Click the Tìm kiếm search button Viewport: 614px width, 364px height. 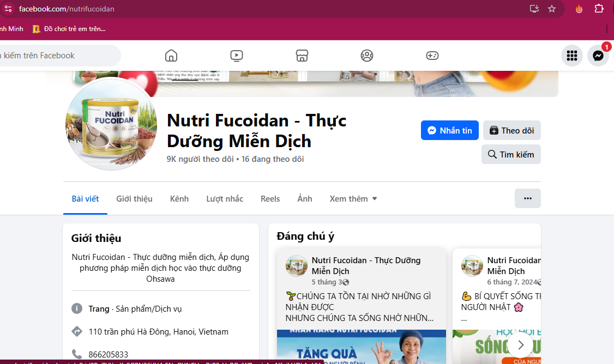click(x=511, y=154)
